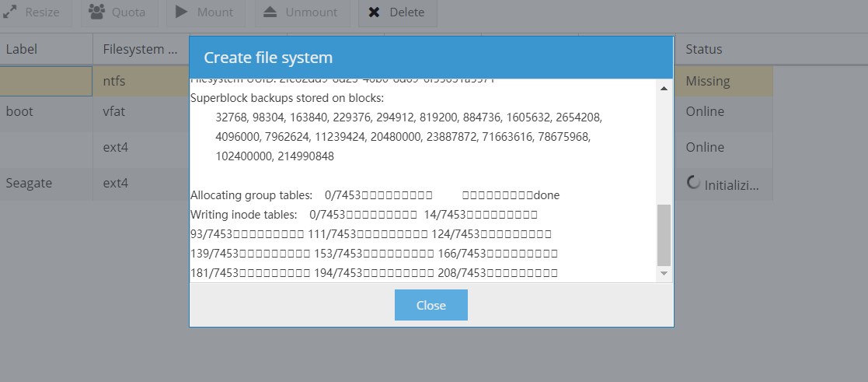Image resolution: width=868 pixels, height=382 pixels.
Task: Sort by the Filesystem column header
Action: click(x=141, y=49)
